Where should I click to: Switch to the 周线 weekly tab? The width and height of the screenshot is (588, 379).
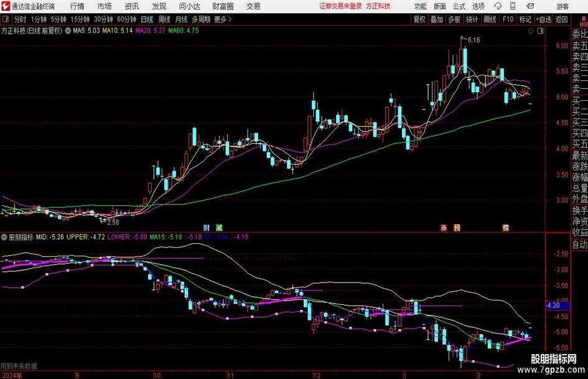pos(164,19)
